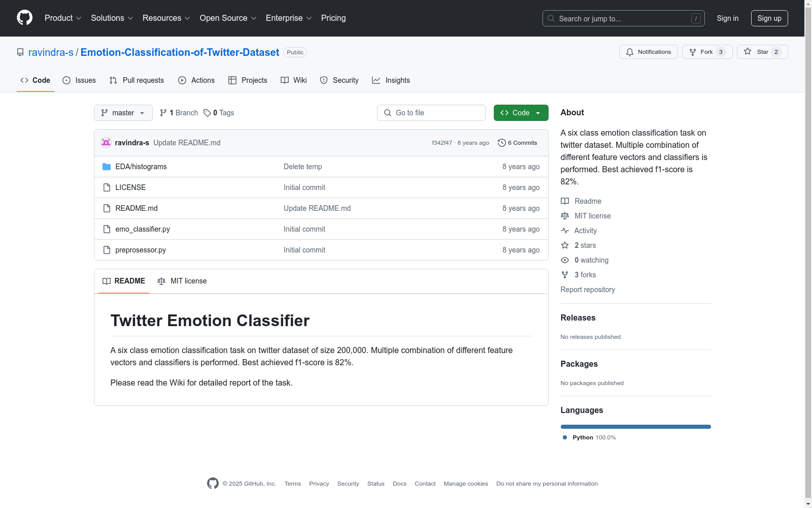Open the Projects tab
This screenshot has width=812, height=508.
tap(248, 80)
